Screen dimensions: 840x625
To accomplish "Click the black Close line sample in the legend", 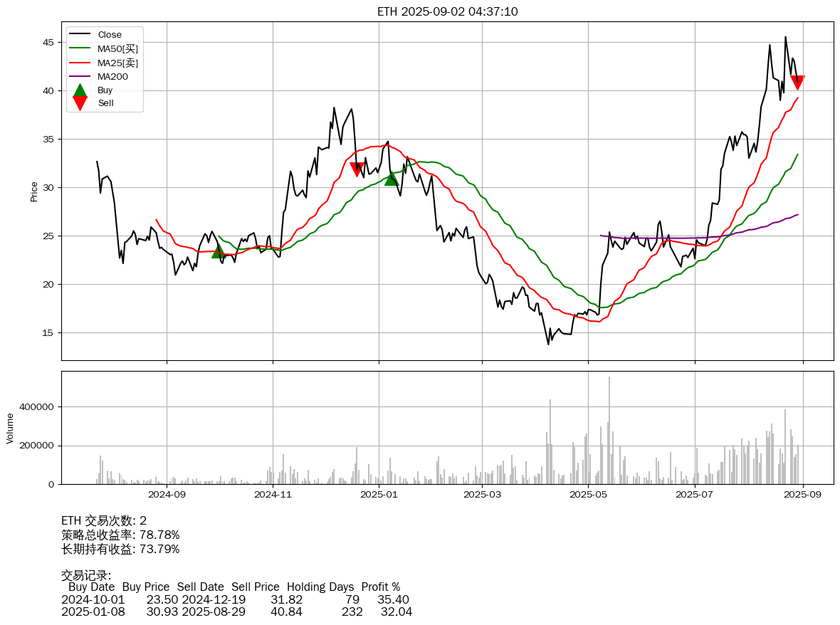I will tap(80, 35).
